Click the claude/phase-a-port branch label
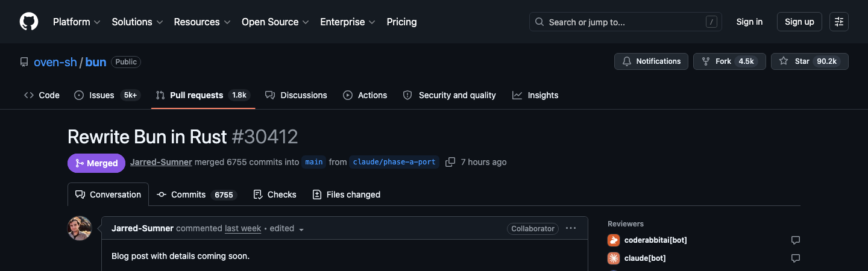868x271 pixels. pyautogui.click(x=394, y=162)
